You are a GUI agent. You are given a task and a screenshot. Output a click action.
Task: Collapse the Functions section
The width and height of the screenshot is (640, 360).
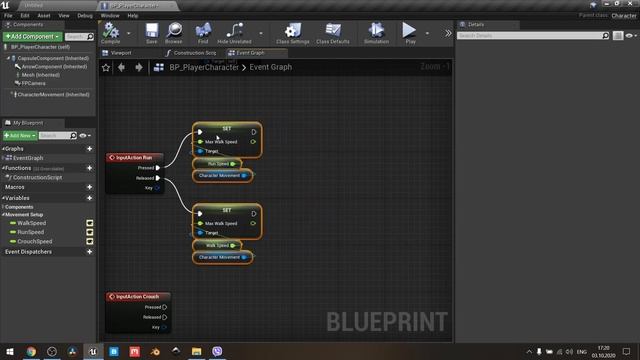click(3, 168)
